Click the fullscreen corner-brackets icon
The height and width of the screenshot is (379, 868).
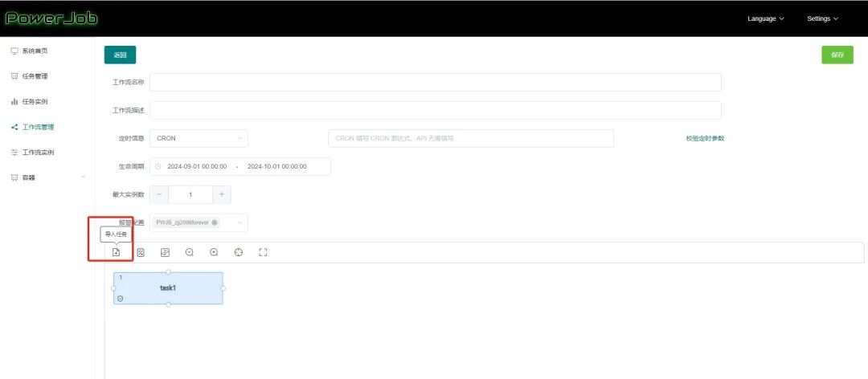[x=263, y=252]
